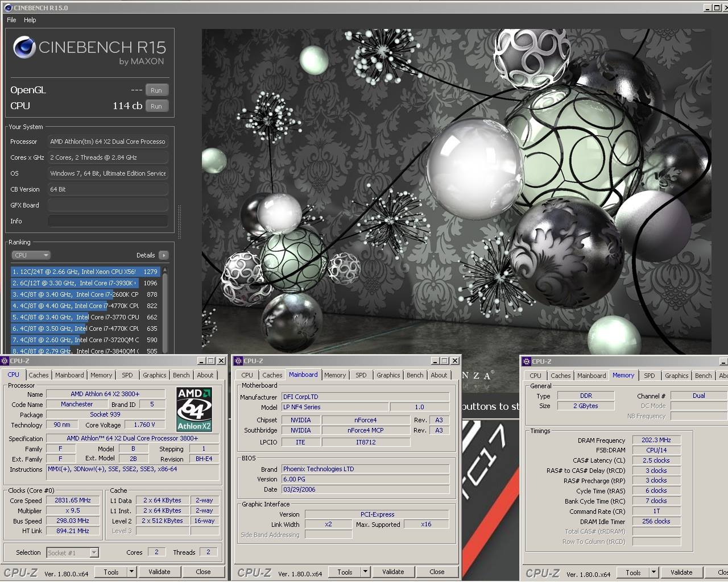
Task: Click the Mainboard CPU-Z window title icon
Action: tap(238, 361)
